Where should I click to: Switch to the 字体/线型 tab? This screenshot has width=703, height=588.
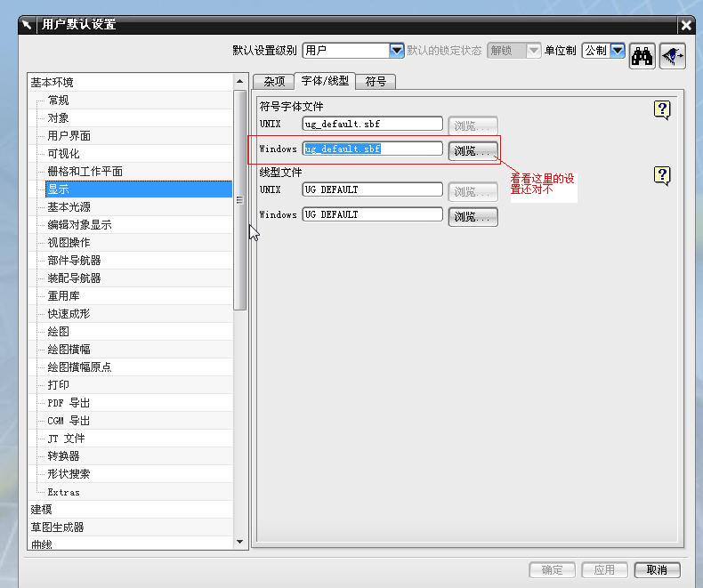point(325,81)
